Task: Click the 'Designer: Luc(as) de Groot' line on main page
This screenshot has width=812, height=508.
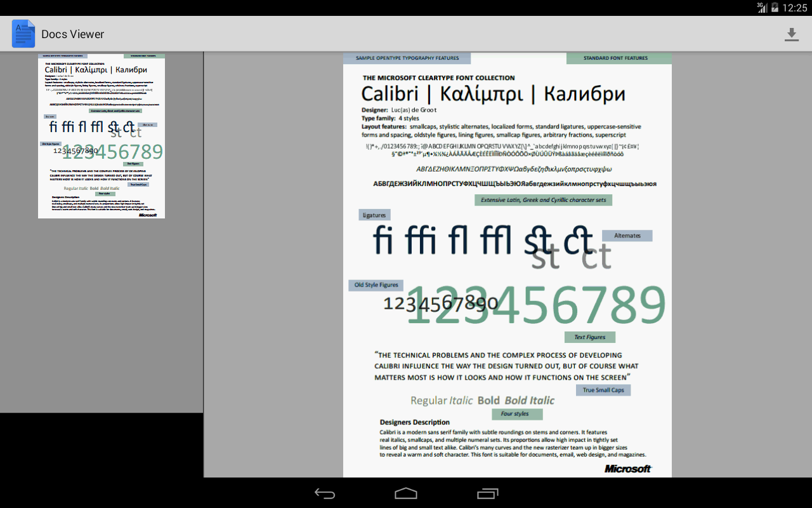Action: click(399, 110)
